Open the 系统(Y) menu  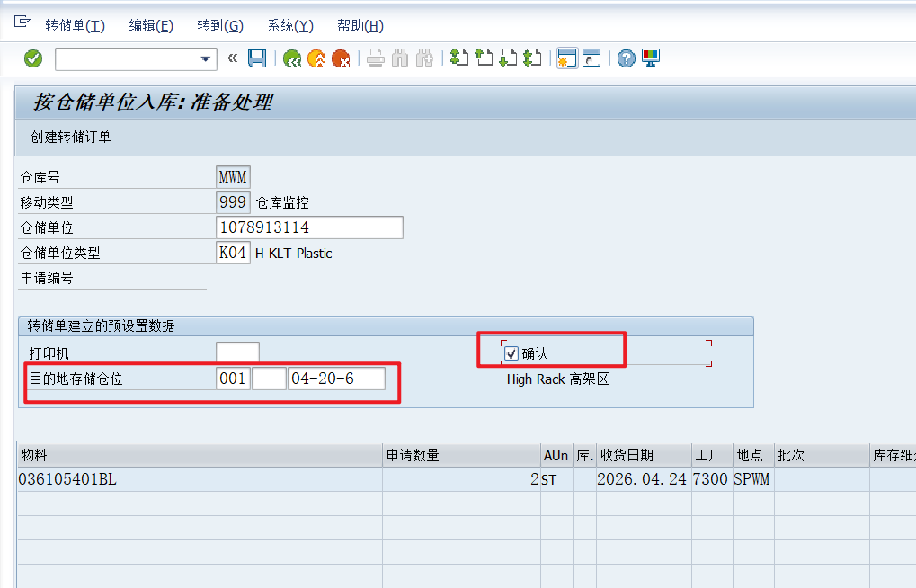(290, 26)
